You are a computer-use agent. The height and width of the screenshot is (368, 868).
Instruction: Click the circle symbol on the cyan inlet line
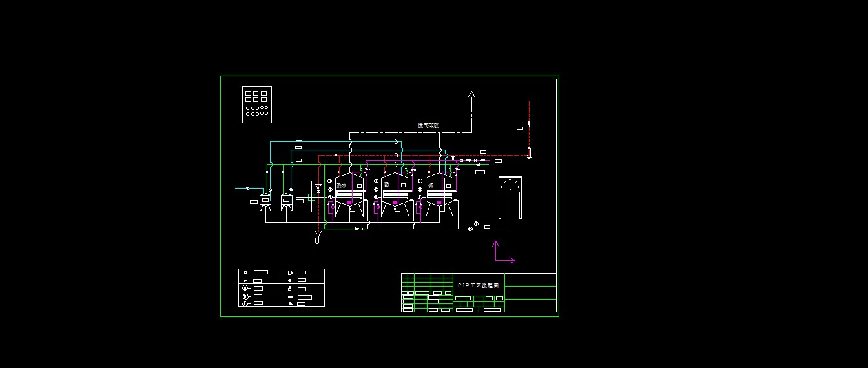(x=247, y=188)
